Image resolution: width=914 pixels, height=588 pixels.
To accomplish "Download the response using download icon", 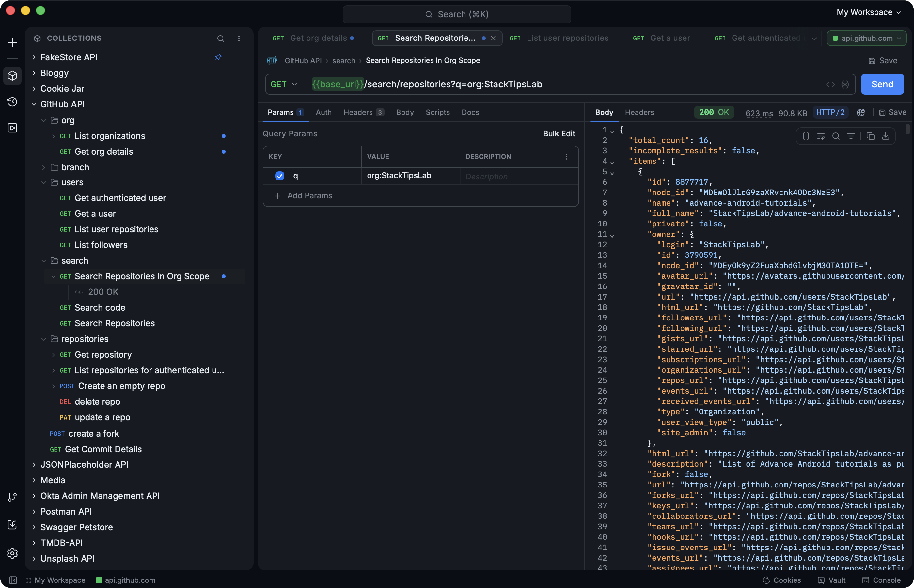I will coord(885,136).
